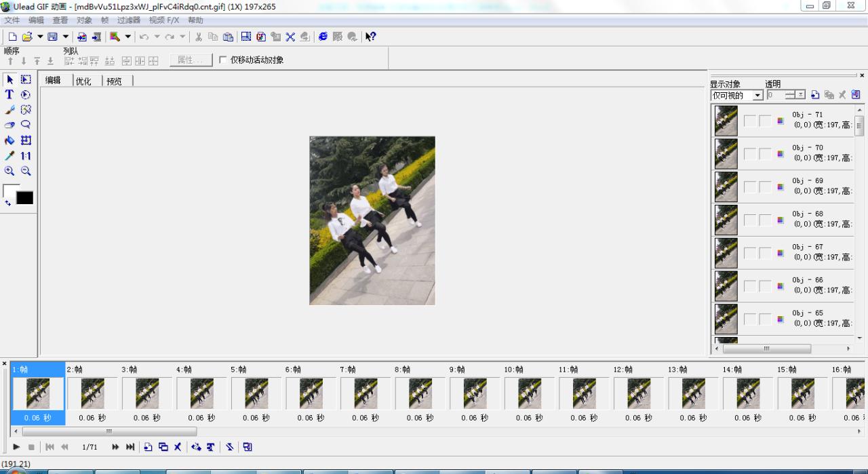The image size is (868, 474).
Task: Toggle the lock box for Obj - 70
Action: (765, 154)
